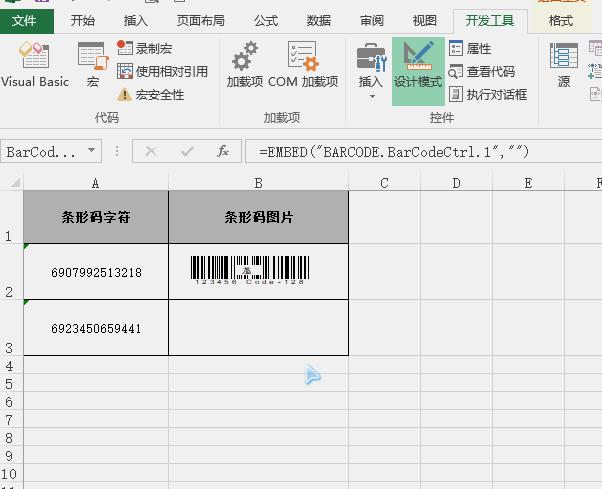
Task: Select column D header
Action: pos(456,183)
